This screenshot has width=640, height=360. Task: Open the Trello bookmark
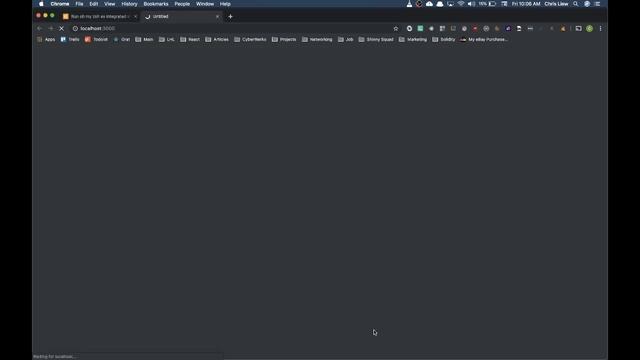coord(70,40)
